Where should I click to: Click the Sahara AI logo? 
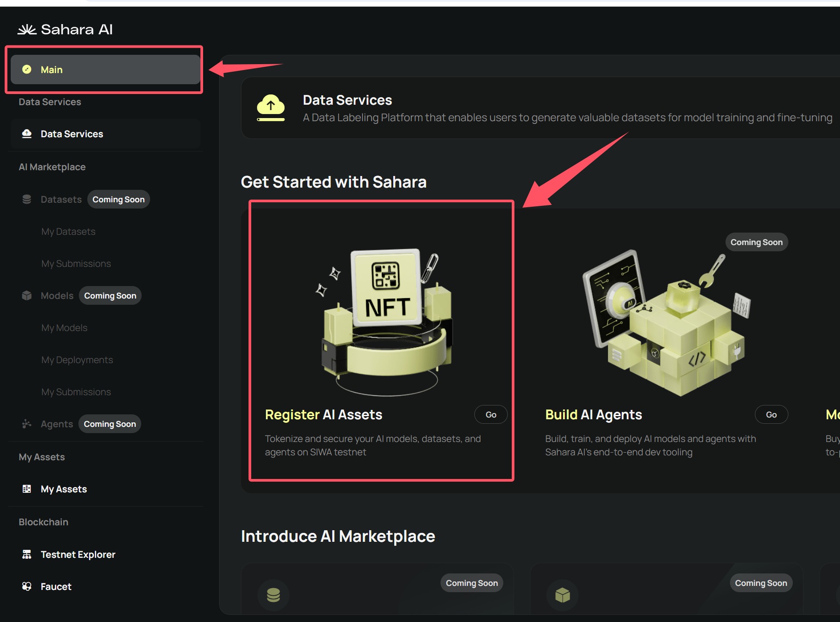click(x=65, y=29)
